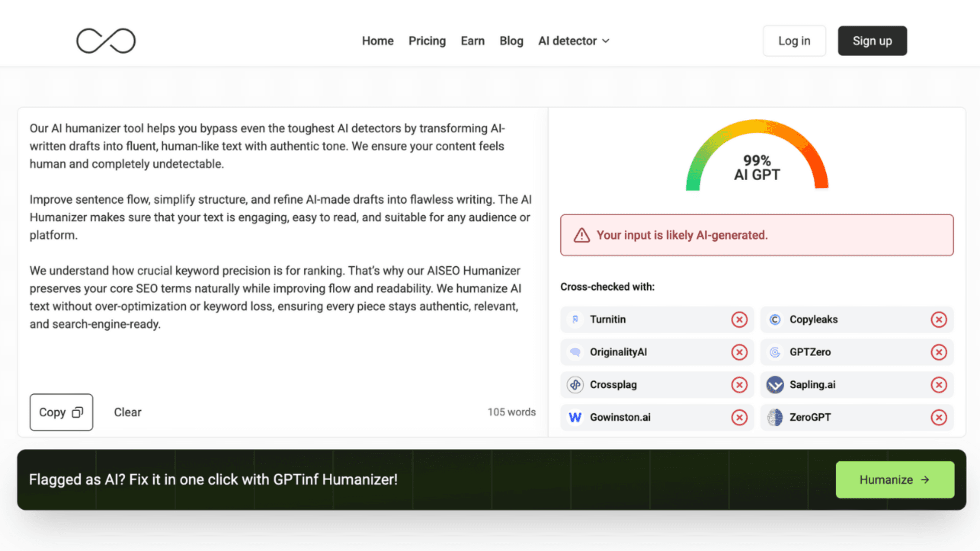Click the Sapling.ai logo icon
This screenshot has height=551, width=980.
click(775, 385)
